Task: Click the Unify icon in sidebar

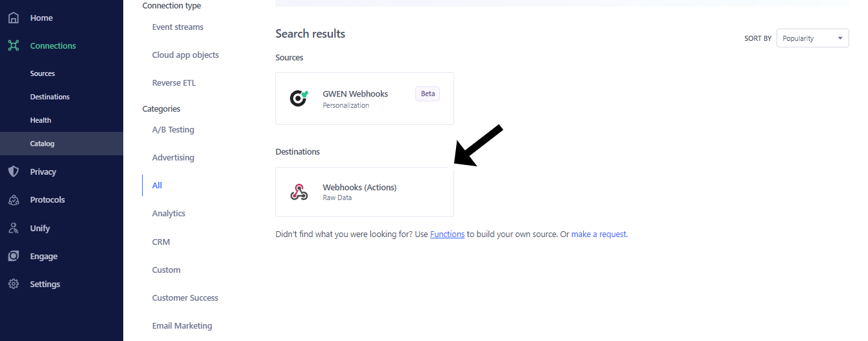Action: point(14,228)
